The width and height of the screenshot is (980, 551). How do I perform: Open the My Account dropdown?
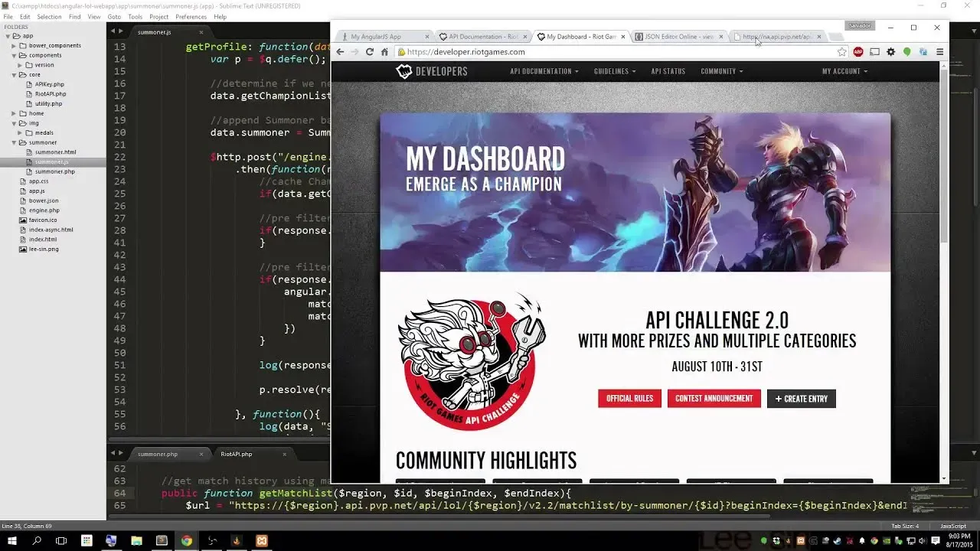[844, 71]
